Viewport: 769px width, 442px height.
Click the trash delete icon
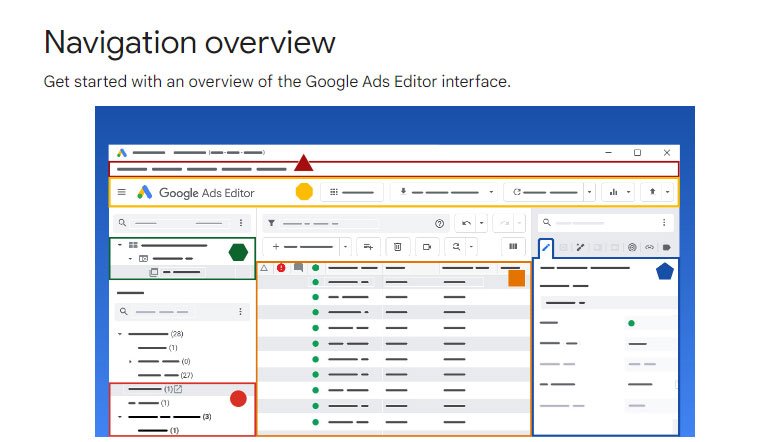(397, 247)
